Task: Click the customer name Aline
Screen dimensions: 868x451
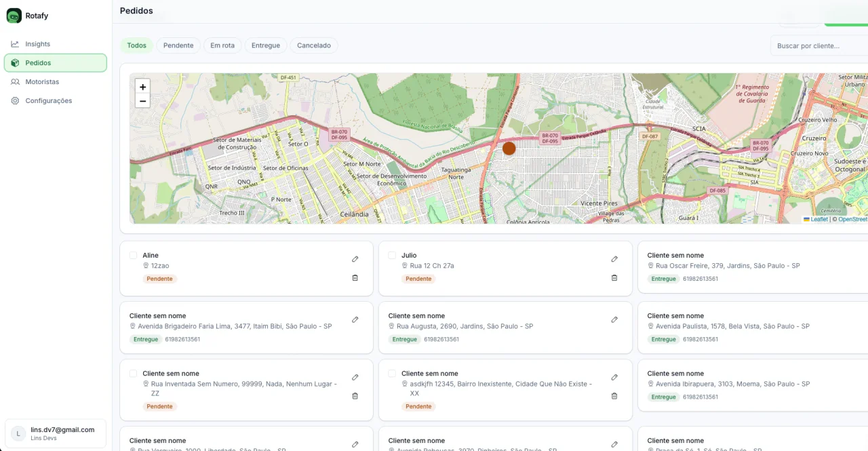Action: (151, 256)
